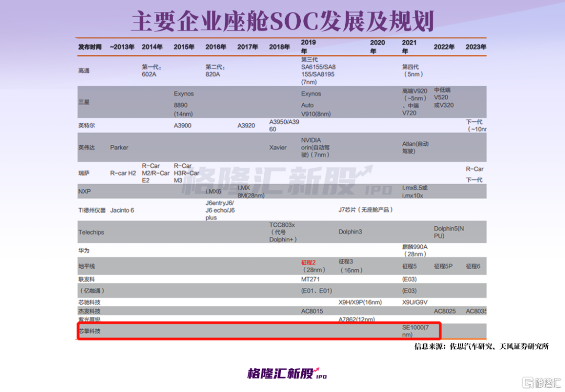Click the 杰发科技 row label

click(89, 311)
